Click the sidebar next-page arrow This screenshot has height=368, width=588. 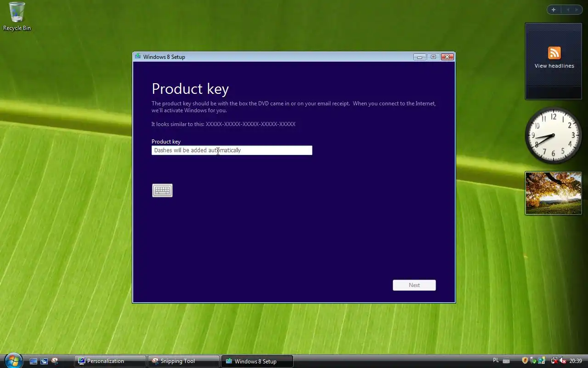click(x=577, y=10)
